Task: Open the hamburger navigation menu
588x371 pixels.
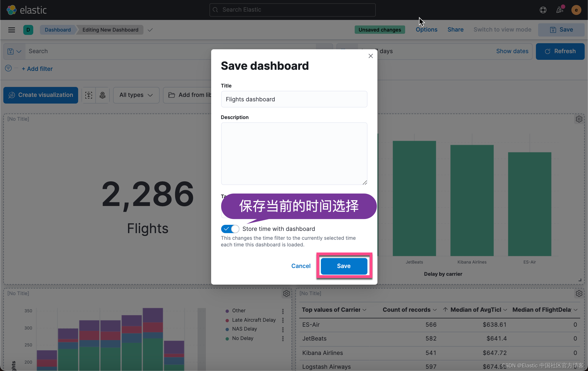Action: pyautogui.click(x=11, y=30)
